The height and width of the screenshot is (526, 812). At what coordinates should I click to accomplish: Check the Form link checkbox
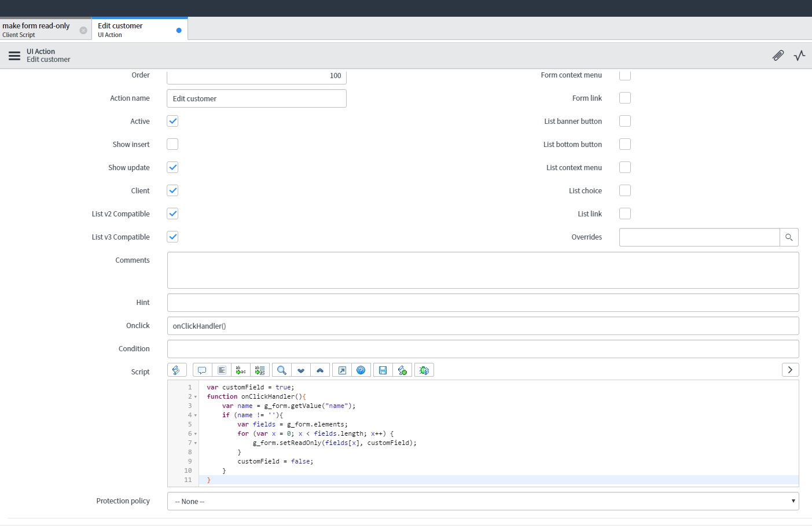[625, 98]
